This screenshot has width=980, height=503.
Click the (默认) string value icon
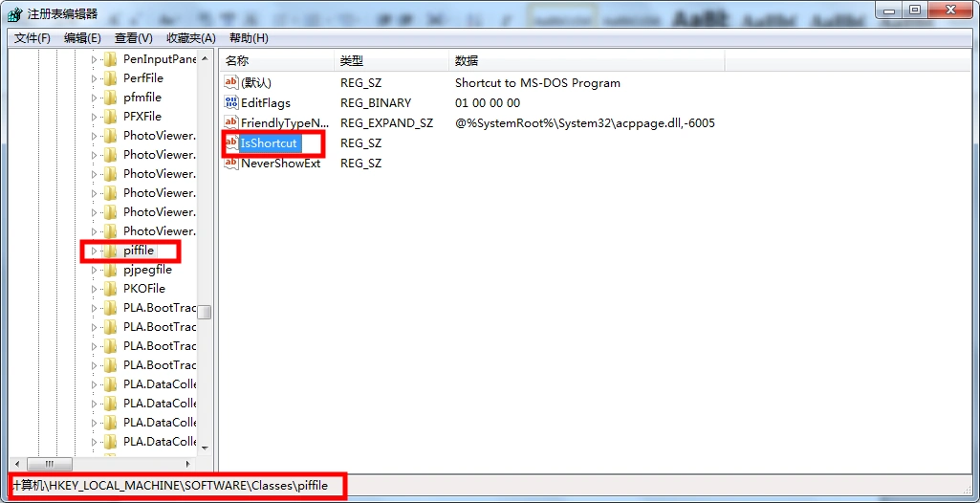[x=231, y=82]
